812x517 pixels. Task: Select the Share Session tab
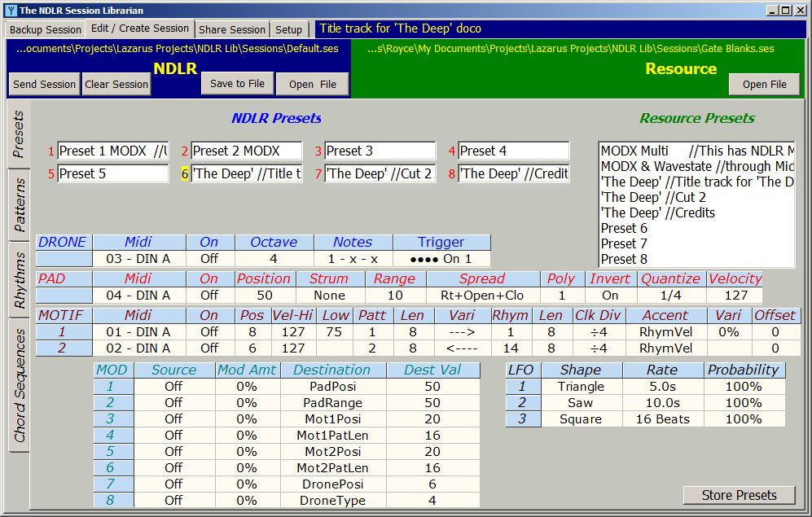pos(232,28)
